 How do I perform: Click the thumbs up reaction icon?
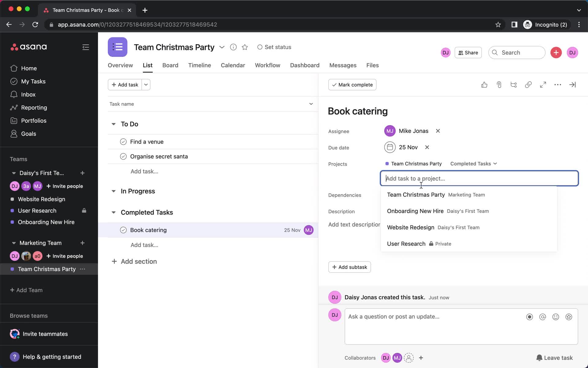click(x=485, y=84)
